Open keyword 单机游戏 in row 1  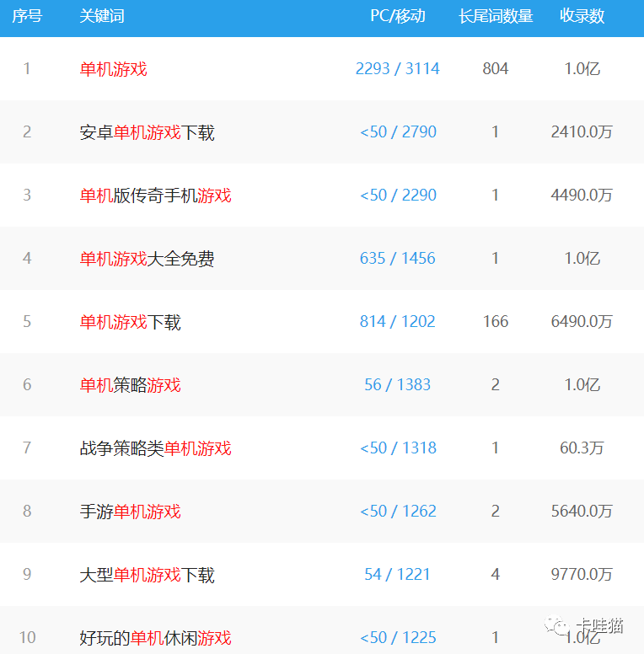click(114, 69)
